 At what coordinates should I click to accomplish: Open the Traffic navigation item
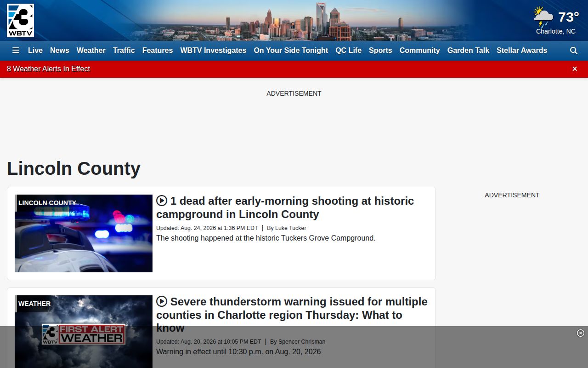tap(124, 51)
